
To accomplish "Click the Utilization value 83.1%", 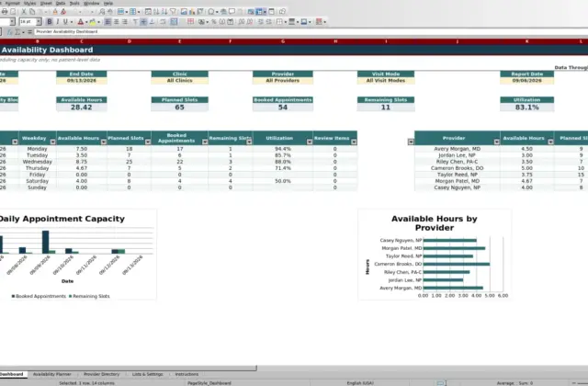I will tap(526, 108).
